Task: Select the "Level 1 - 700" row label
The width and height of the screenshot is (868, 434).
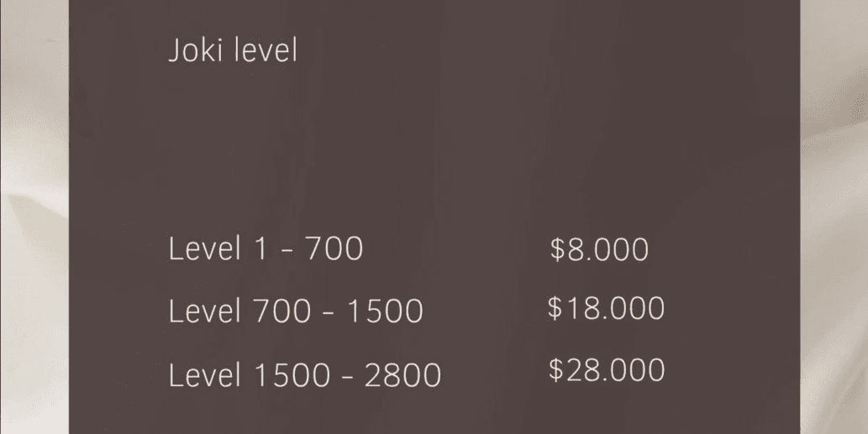Action: (266, 249)
